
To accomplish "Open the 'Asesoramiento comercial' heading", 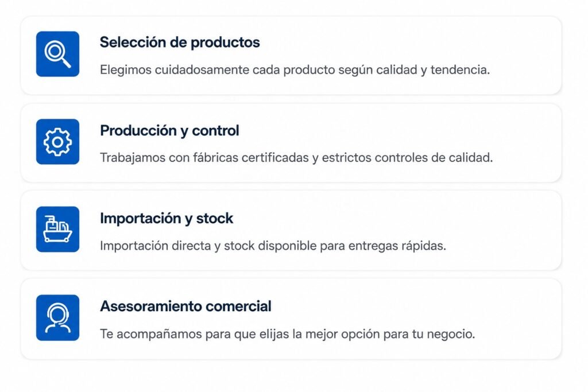I will (x=185, y=306).
